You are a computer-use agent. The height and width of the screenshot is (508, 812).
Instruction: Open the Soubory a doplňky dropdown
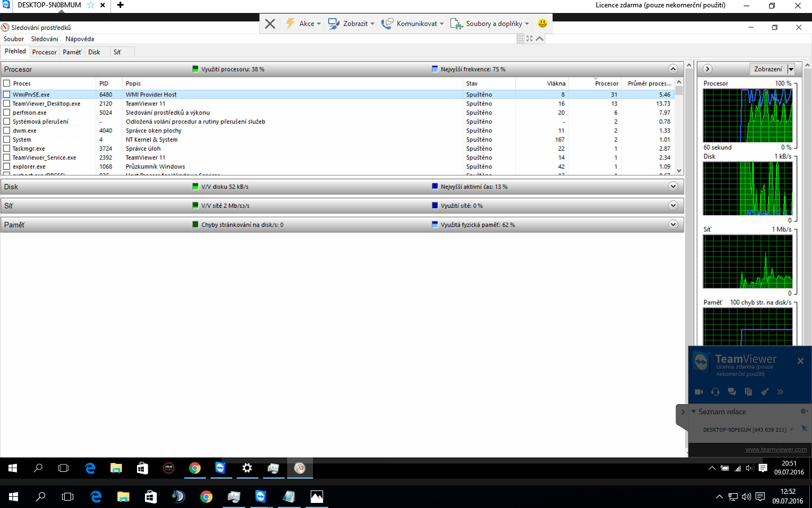(490, 24)
